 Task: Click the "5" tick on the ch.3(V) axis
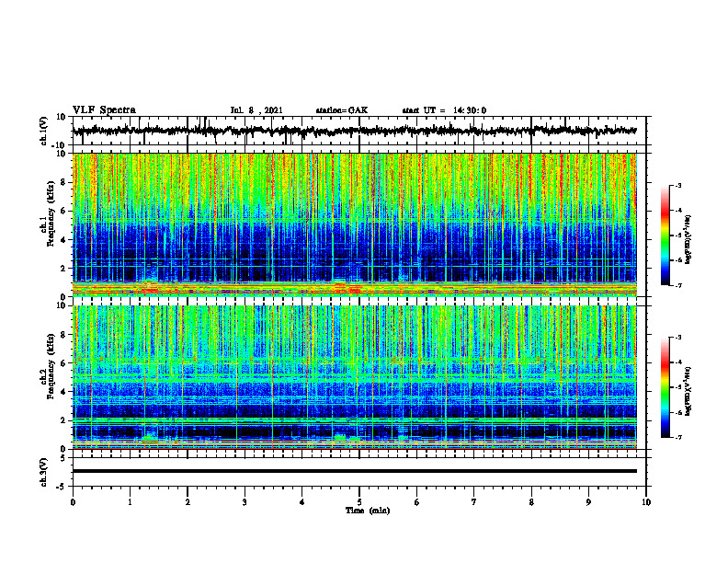[x=63, y=458]
